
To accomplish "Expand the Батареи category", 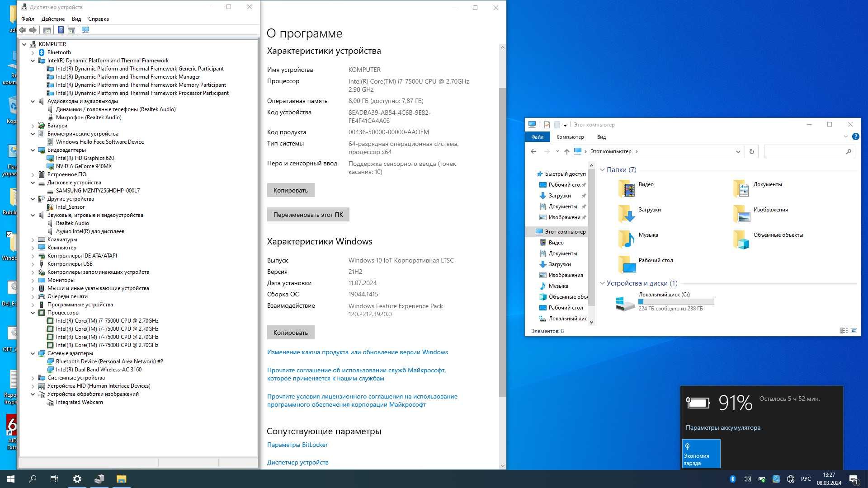I will click(x=33, y=126).
